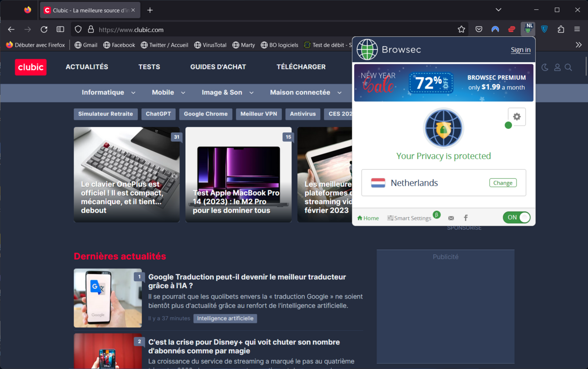Click the Browsec mail envelope icon
Image resolution: width=588 pixels, height=369 pixels.
pyautogui.click(x=451, y=218)
